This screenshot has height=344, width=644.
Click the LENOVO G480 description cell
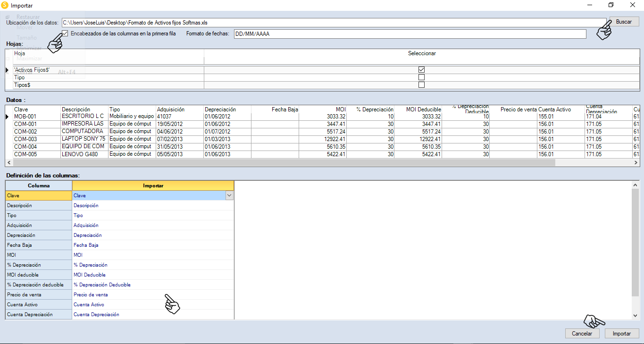click(84, 154)
